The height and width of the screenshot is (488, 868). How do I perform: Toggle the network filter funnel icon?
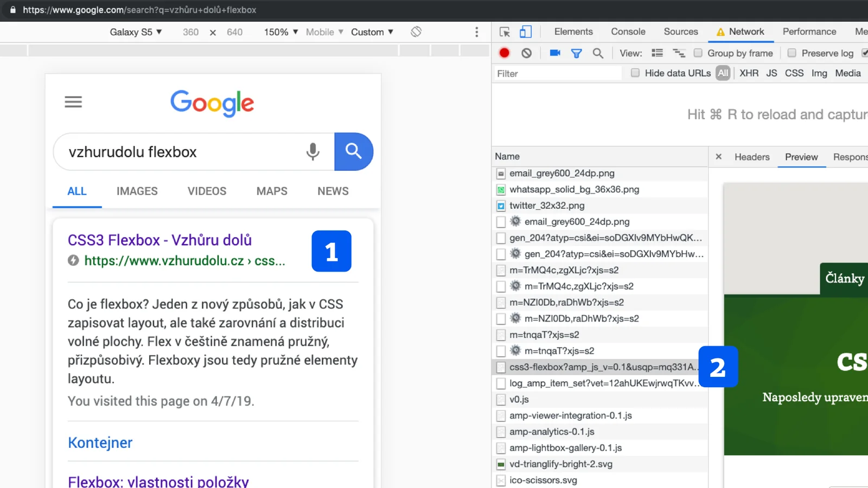click(576, 53)
